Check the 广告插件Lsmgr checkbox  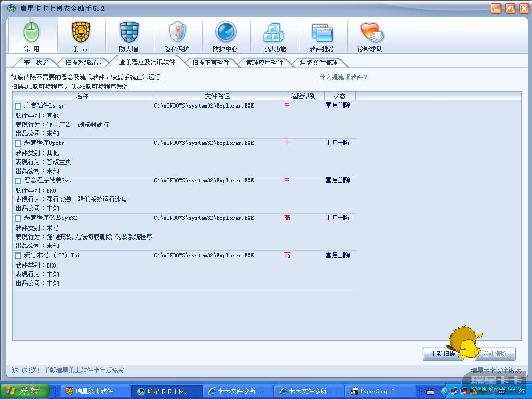pyautogui.click(x=18, y=106)
